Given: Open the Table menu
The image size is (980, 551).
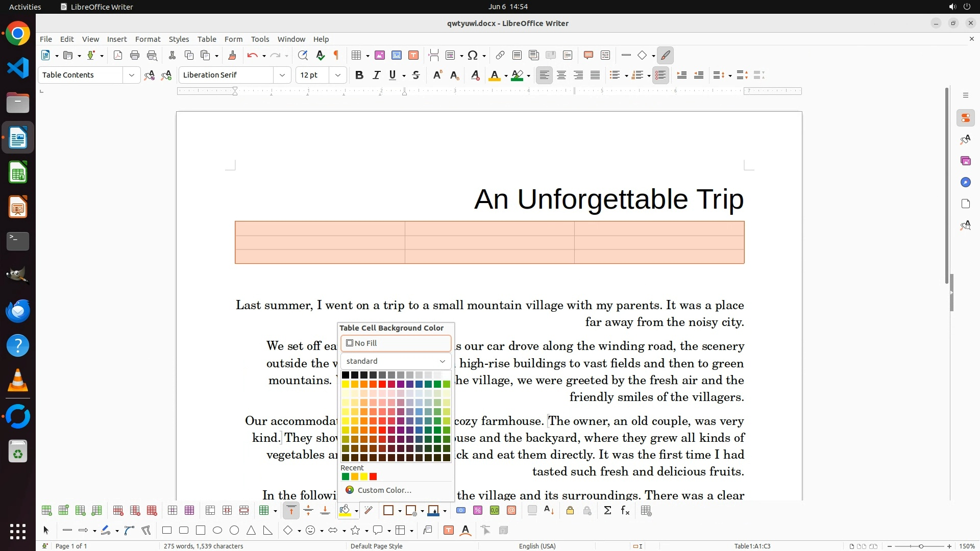Looking at the screenshot, I should coord(207,39).
